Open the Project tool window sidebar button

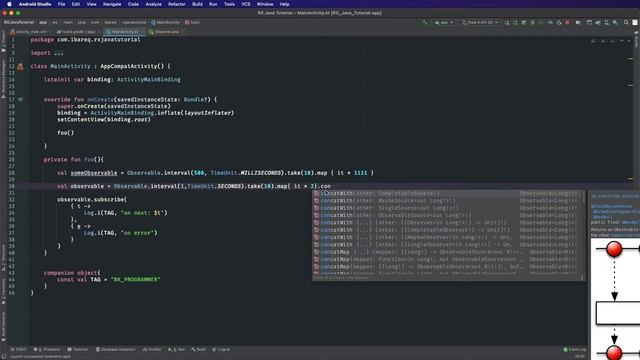tap(3, 41)
